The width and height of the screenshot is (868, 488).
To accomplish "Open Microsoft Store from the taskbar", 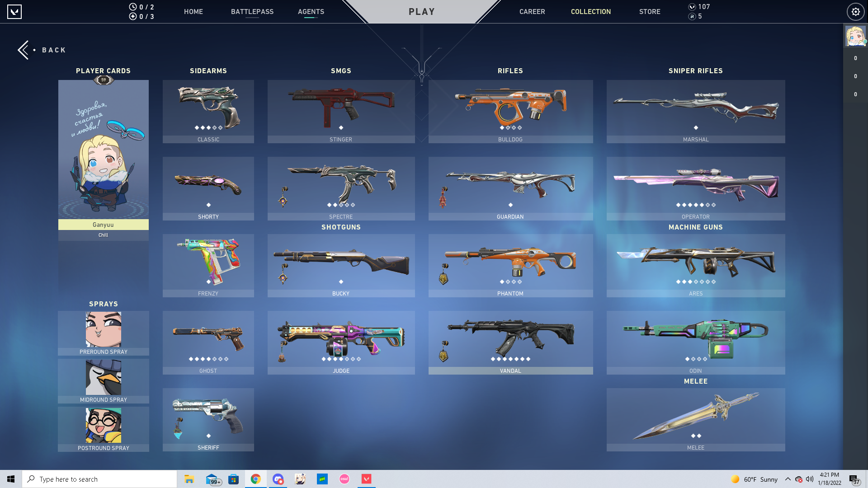I will 233,479.
